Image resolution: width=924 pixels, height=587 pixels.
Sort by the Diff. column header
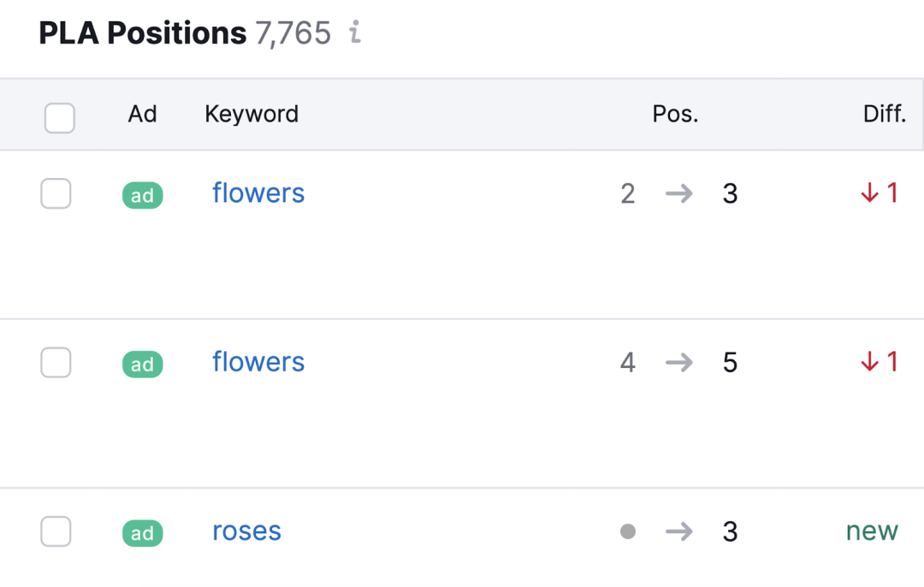885,114
